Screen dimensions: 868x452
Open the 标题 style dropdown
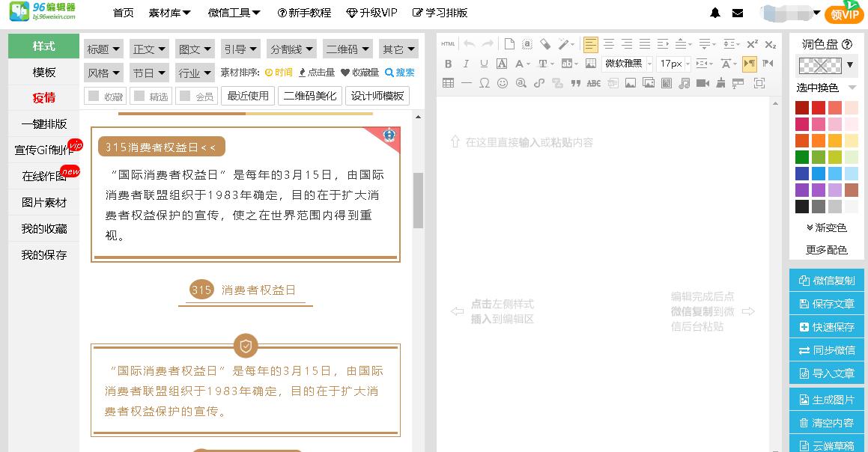(x=103, y=49)
